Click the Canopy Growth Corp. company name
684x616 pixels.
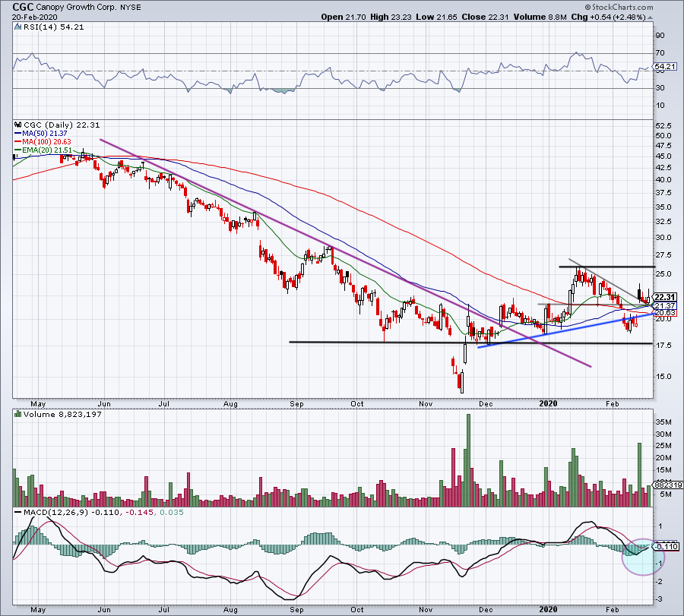coord(76,8)
